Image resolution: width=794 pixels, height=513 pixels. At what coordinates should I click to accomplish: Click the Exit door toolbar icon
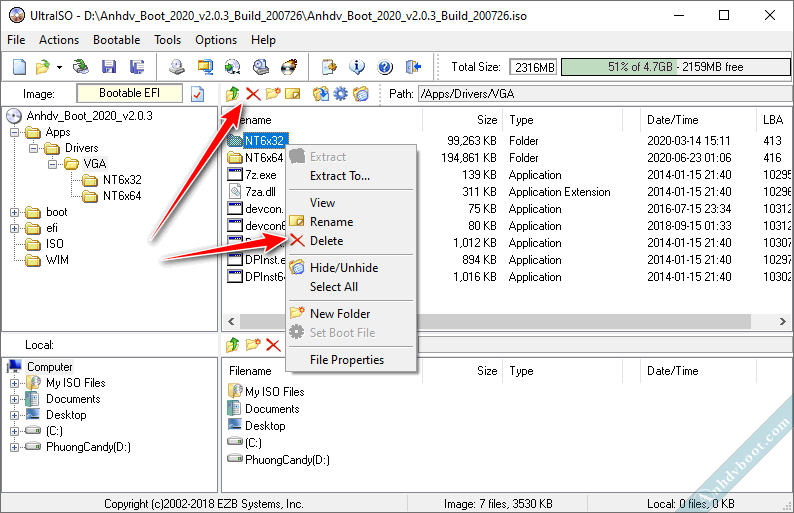(413, 67)
